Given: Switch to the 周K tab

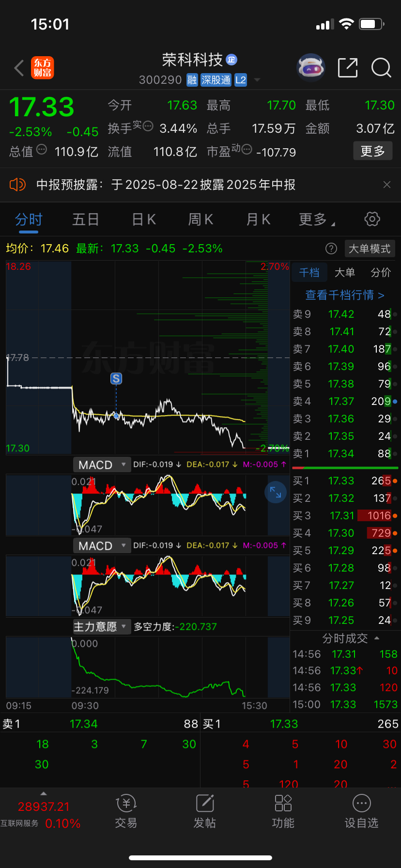Looking at the screenshot, I should [200, 220].
